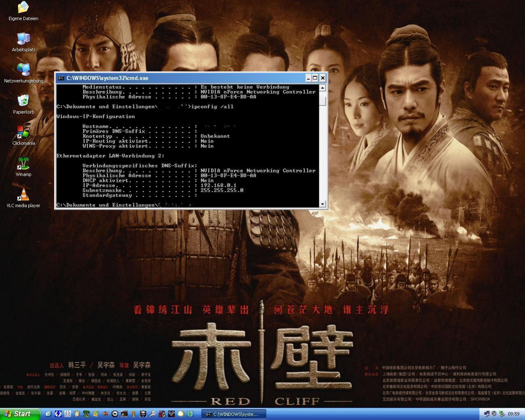Maximize the cmd.exe window
The image size is (525, 420).
pos(315,78)
